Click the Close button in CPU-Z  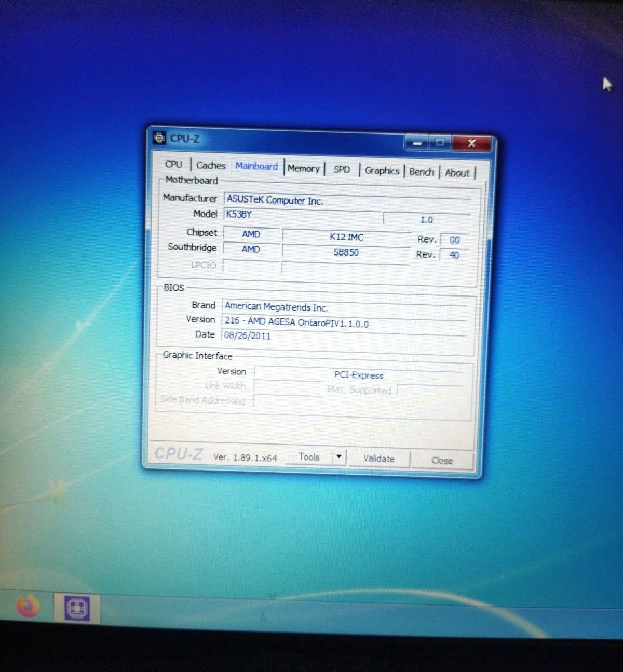[x=442, y=460]
